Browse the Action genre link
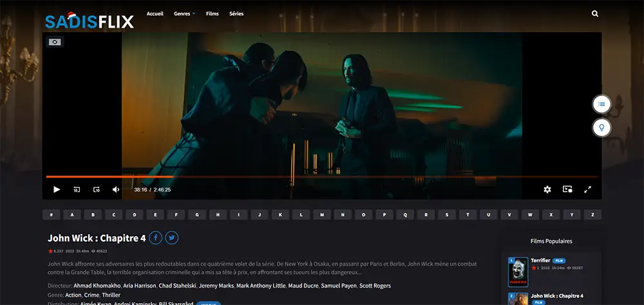 pyautogui.click(x=73, y=295)
